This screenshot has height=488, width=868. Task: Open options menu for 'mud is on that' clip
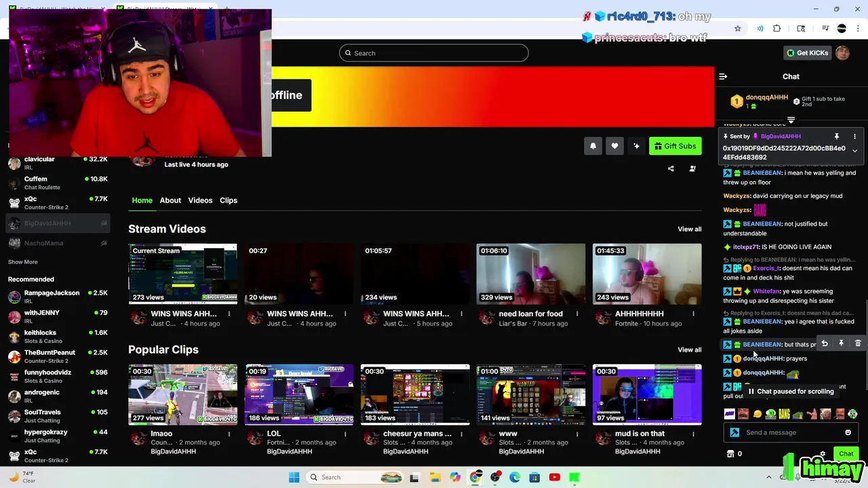pyautogui.click(x=693, y=434)
